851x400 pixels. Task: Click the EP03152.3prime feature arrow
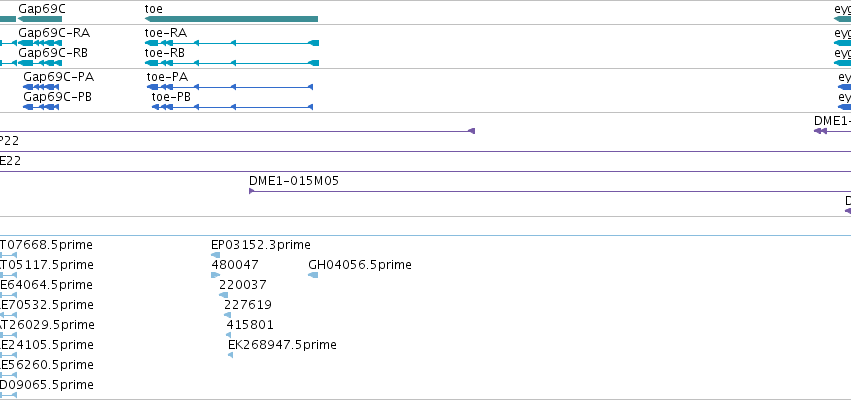[215, 255]
